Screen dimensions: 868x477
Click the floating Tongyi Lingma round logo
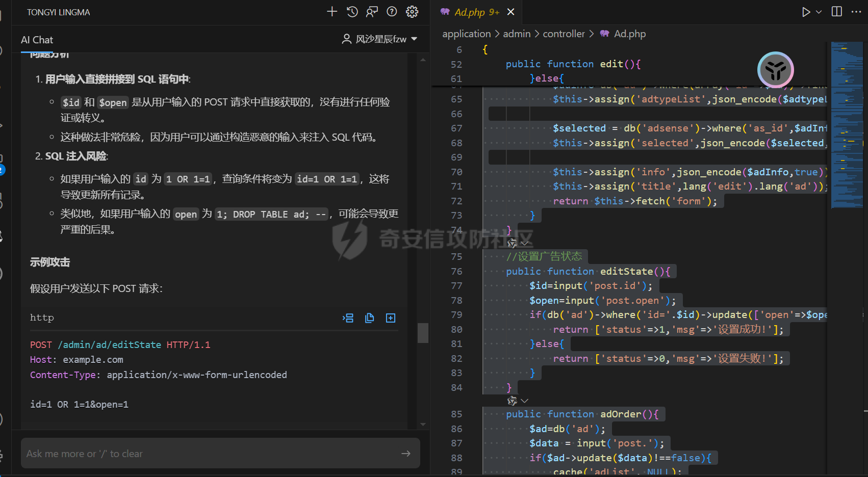(775, 70)
